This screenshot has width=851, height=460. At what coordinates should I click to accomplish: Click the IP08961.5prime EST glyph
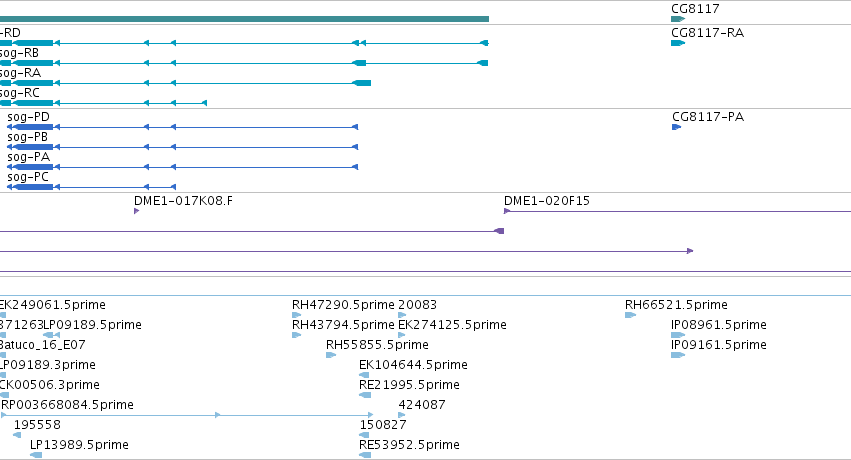click(x=678, y=335)
